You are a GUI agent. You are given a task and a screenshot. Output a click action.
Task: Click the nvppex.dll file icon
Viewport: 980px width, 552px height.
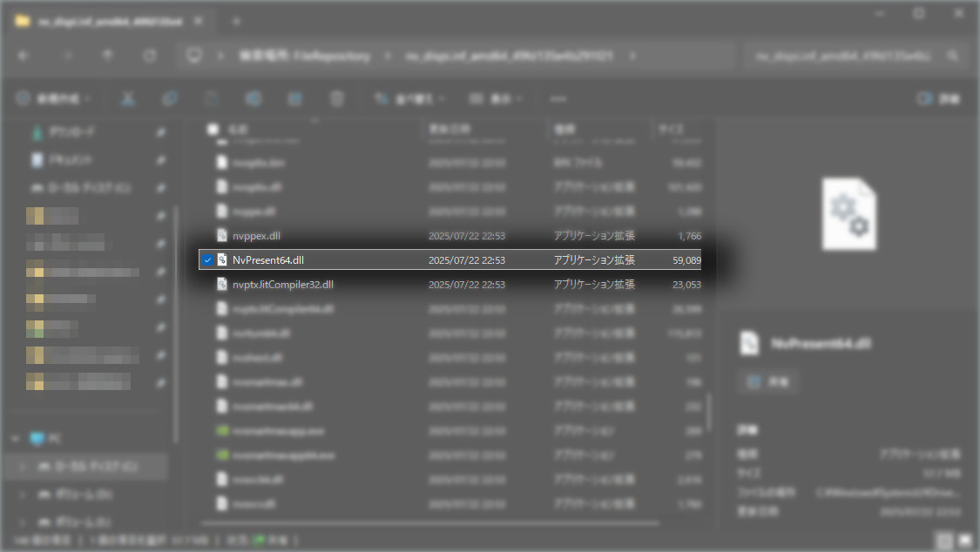[222, 235]
